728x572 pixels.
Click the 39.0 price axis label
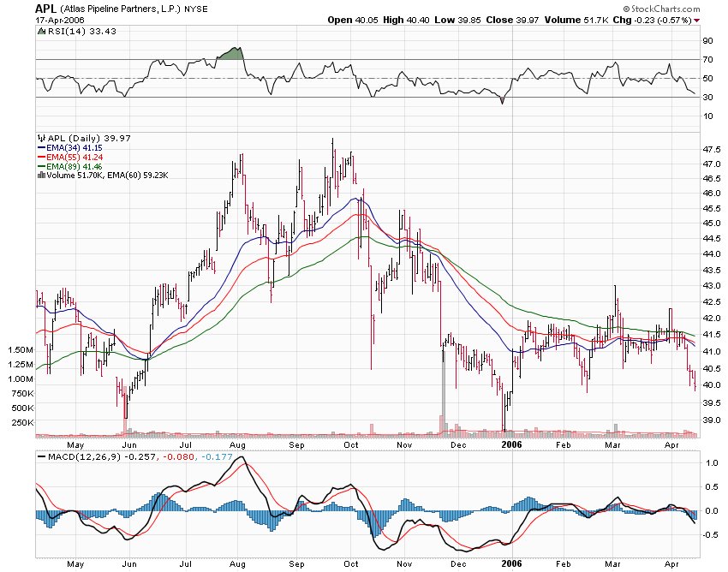[712, 420]
